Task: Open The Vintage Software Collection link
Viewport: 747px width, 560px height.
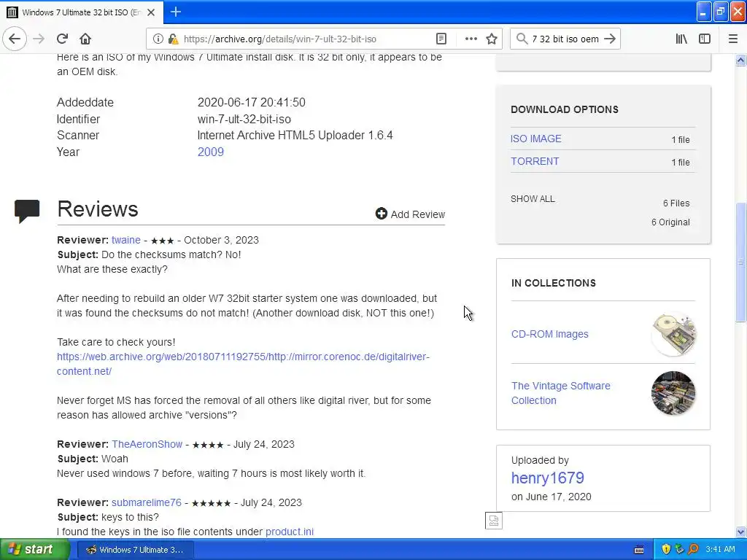Action: [561, 393]
